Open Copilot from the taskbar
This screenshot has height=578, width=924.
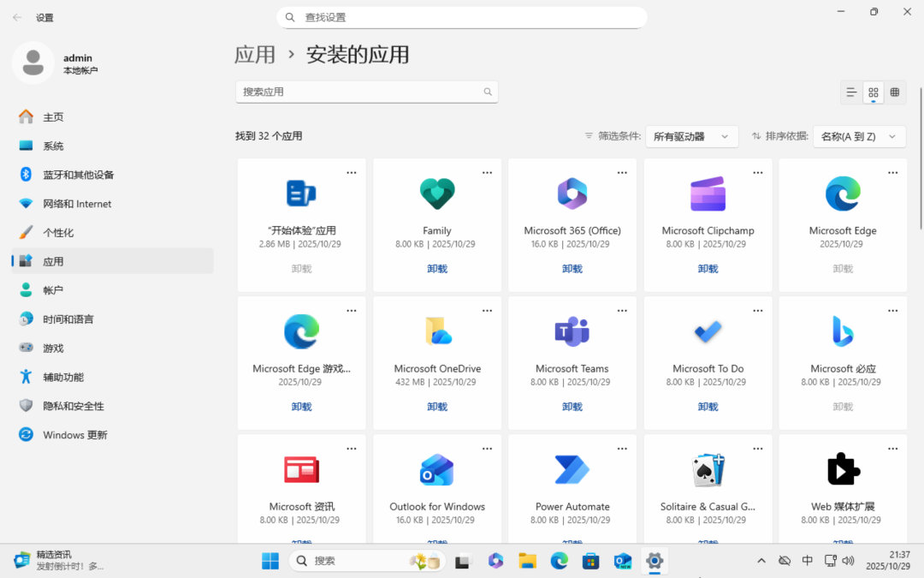tap(495, 561)
